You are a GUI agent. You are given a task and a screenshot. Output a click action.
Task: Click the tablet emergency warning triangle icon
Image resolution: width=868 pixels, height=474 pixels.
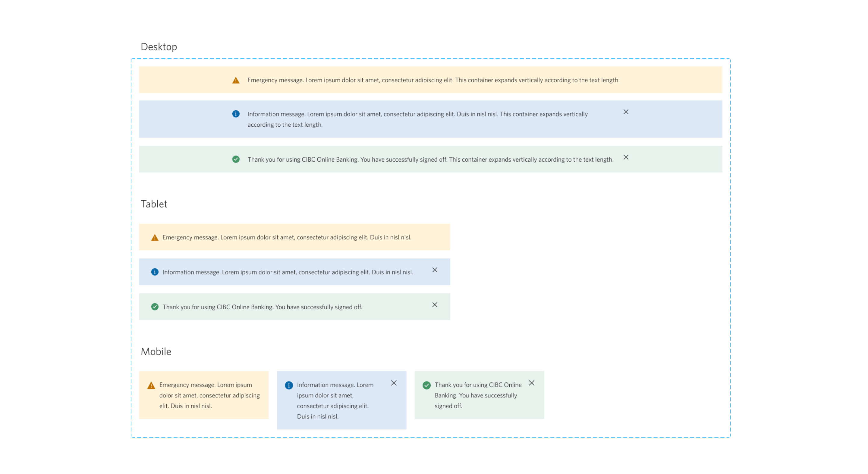tap(155, 238)
